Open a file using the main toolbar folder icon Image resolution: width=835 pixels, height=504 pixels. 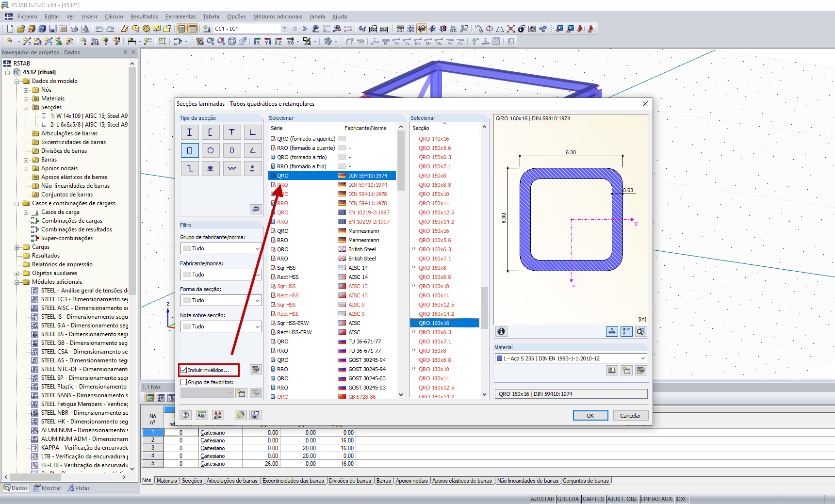point(21,29)
